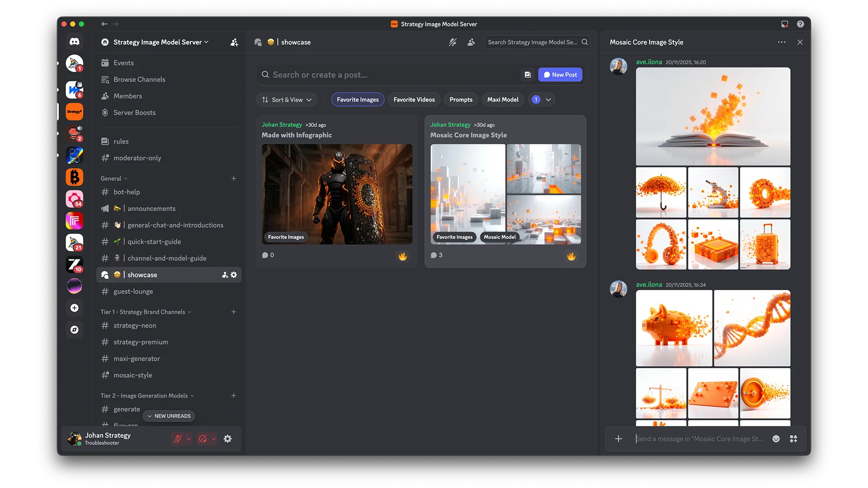
Task: Open strategy-neon channel
Action: click(x=169, y=325)
